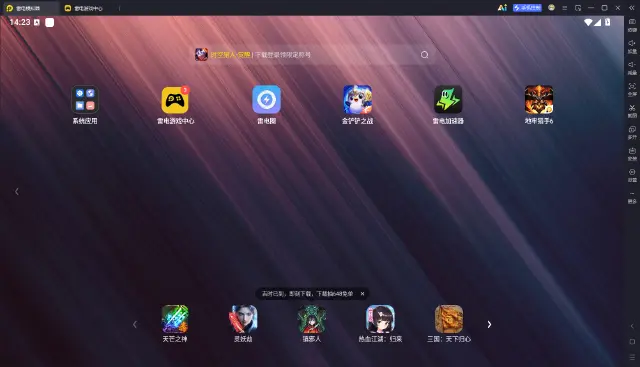Screen dimensions: 640x367
Task: Open the 系统应用 folder
Action: tap(85, 99)
